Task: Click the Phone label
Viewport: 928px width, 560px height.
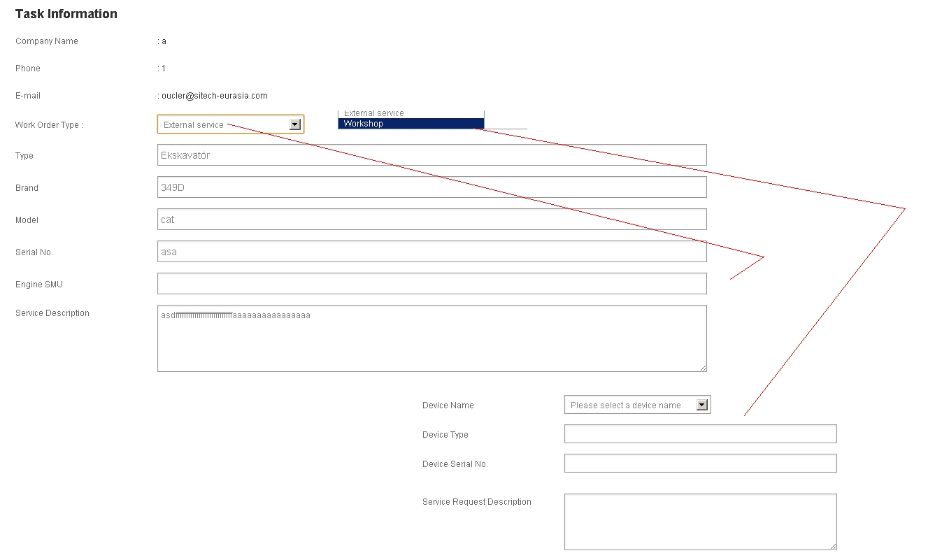Action: (28, 69)
